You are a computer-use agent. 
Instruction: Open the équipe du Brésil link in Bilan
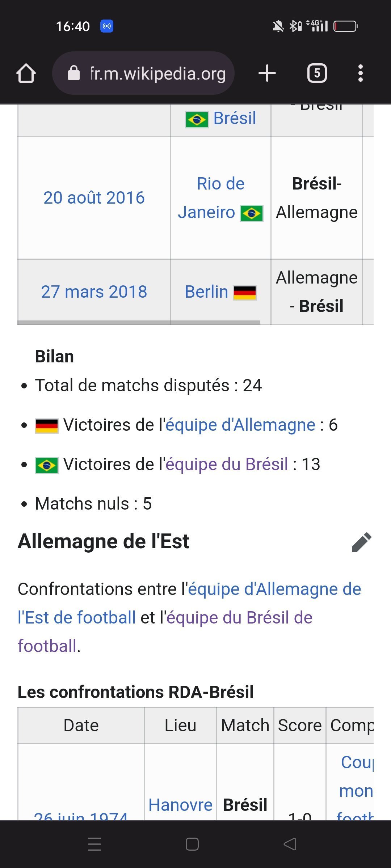[x=227, y=464]
